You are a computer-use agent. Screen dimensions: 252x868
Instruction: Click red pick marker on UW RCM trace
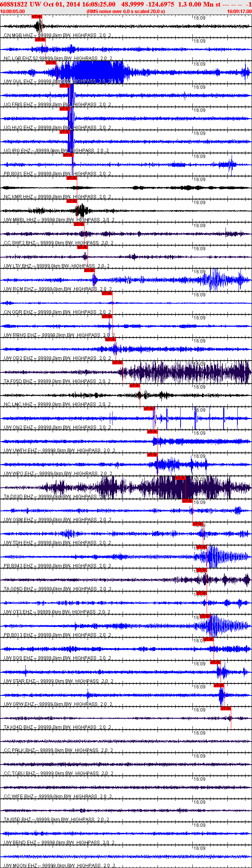(x=89, y=270)
